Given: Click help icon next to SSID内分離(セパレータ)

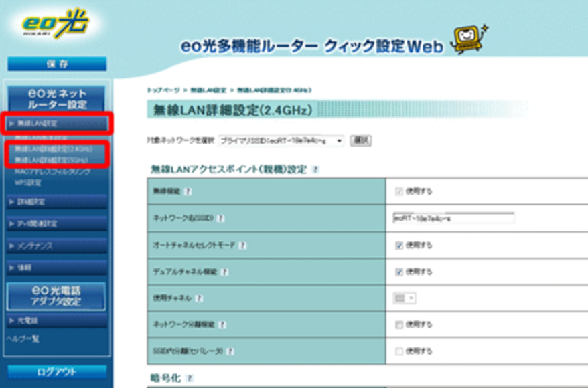Looking at the screenshot, I should pos(230,351).
